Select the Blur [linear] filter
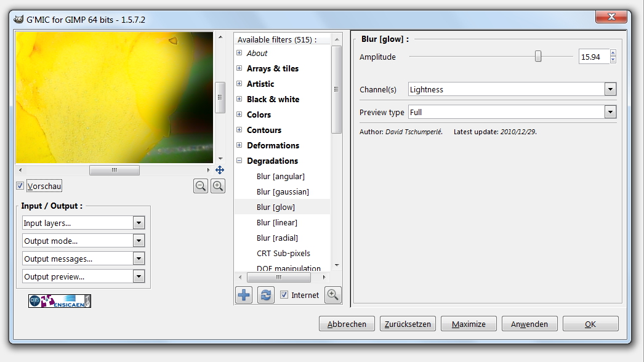 click(277, 222)
